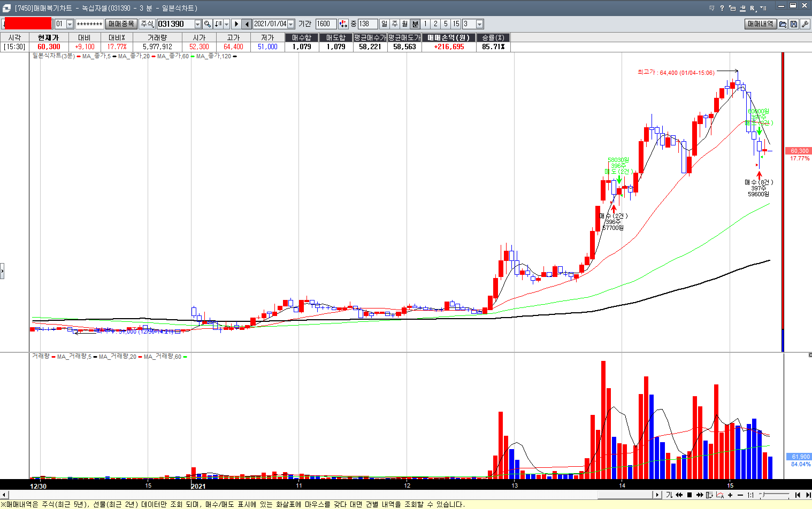Expand the left side panel arrow
Viewport: 812px width, 509px height.
[x=2, y=271]
